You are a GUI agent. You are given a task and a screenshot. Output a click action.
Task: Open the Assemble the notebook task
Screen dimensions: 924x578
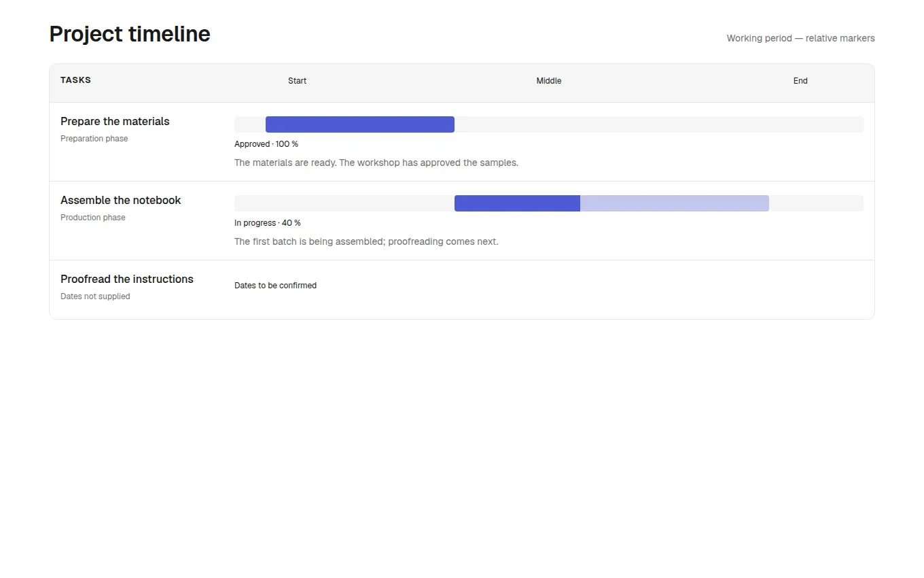(121, 200)
